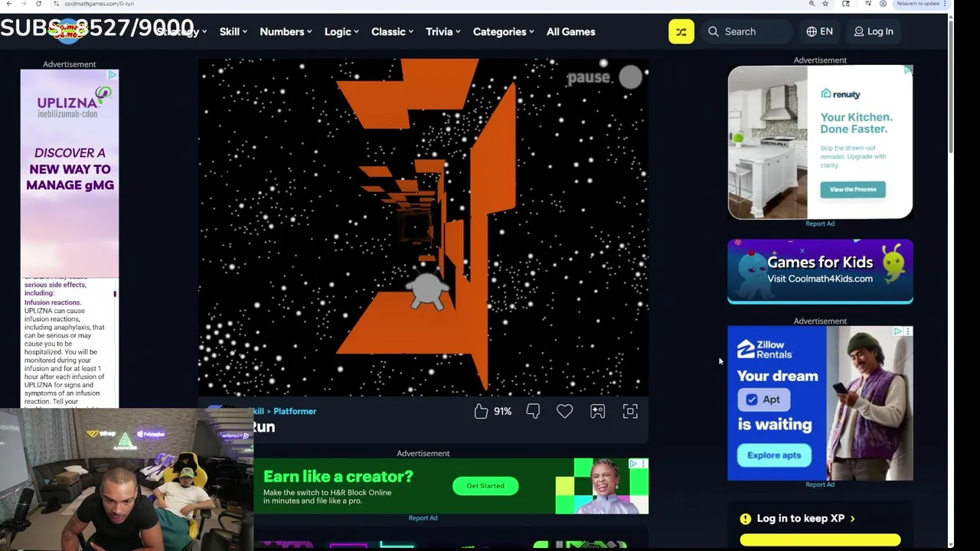Click the round pause button in the game
Screen dimensions: 980x551
click(x=630, y=77)
